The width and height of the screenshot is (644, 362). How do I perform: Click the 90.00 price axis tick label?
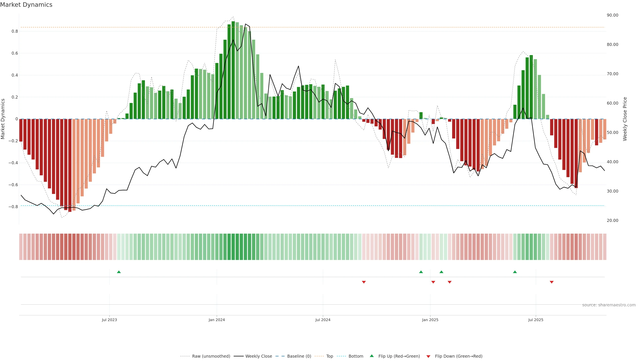pyautogui.click(x=612, y=15)
